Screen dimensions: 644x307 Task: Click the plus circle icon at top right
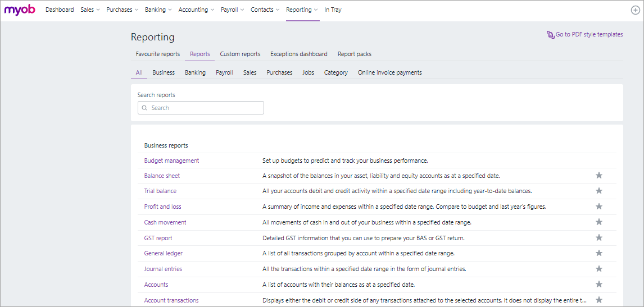(635, 10)
